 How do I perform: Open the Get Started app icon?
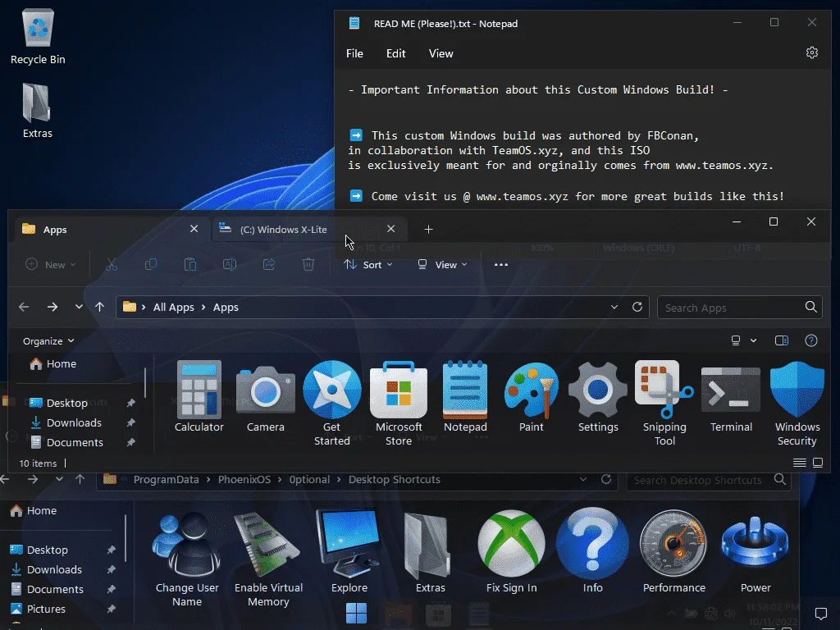pos(331,404)
